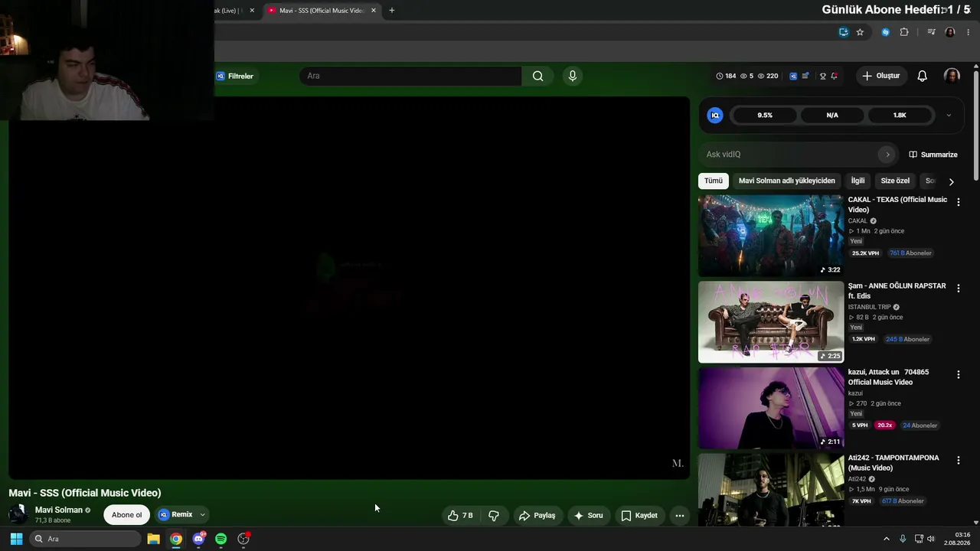The height and width of the screenshot is (551, 980).
Task: Open the YouTube account avatar menu
Action: [952, 76]
